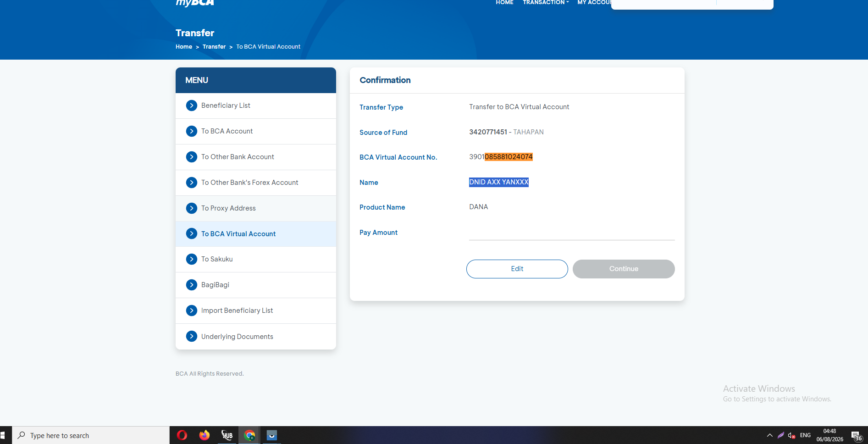Open Underlying Documents menu item
This screenshot has height=444, width=868.
[x=256, y=336]
